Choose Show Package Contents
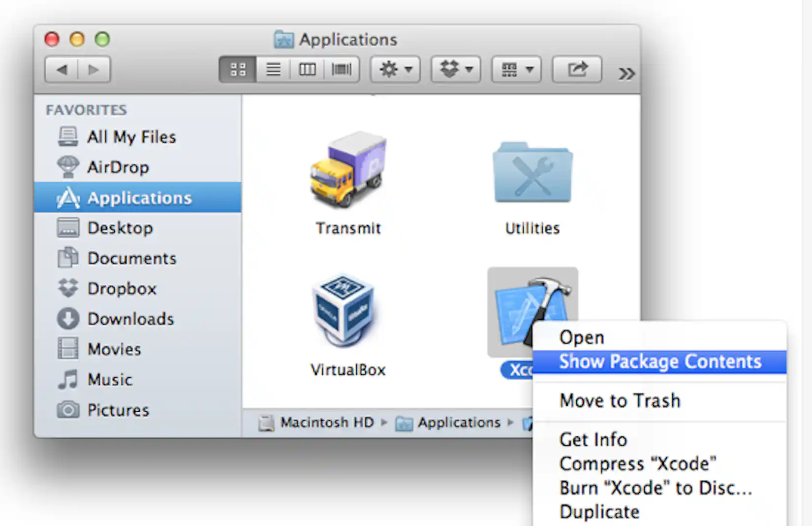 [659, 362]
